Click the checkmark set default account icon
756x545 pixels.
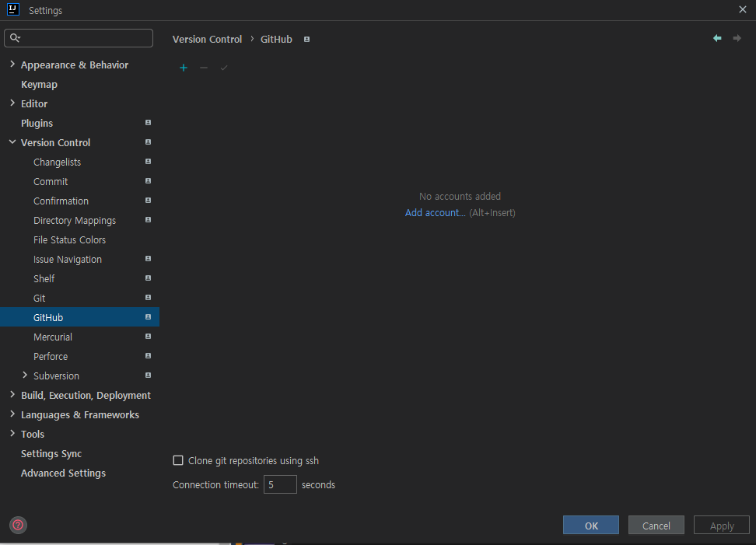click(224, 68)
